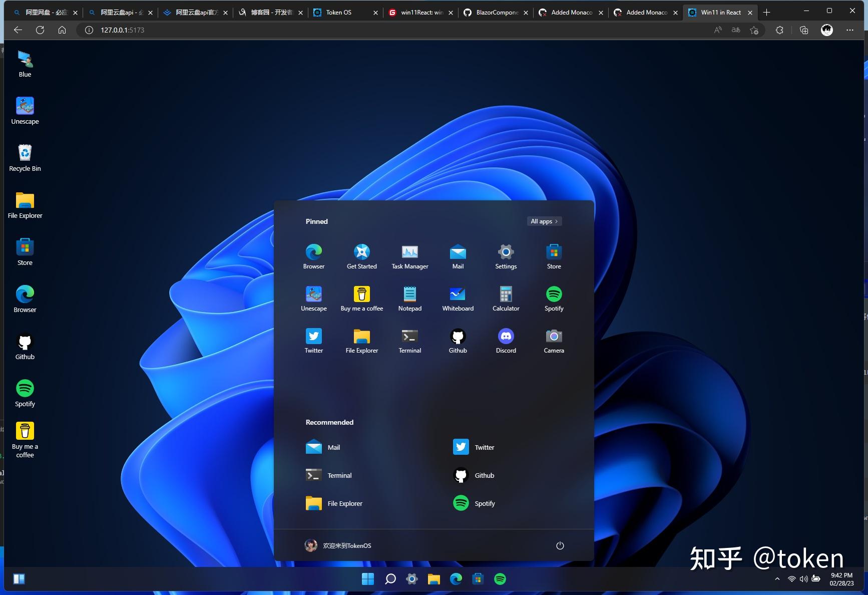Open Store in Pinned grid
Screen dimensions: 868x595
point(554,256)
